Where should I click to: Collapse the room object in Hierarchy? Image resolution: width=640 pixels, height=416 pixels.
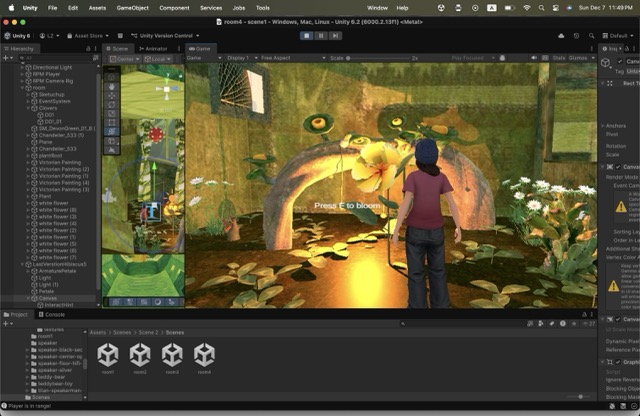24,88
